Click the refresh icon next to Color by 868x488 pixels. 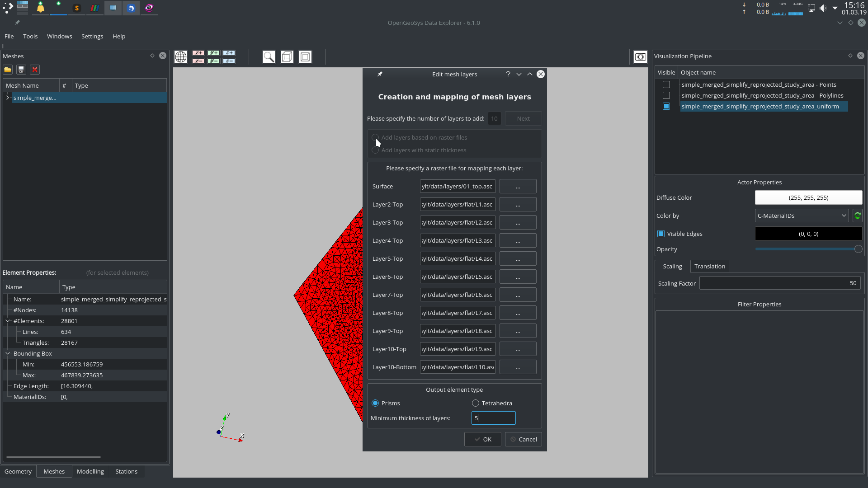858,216
